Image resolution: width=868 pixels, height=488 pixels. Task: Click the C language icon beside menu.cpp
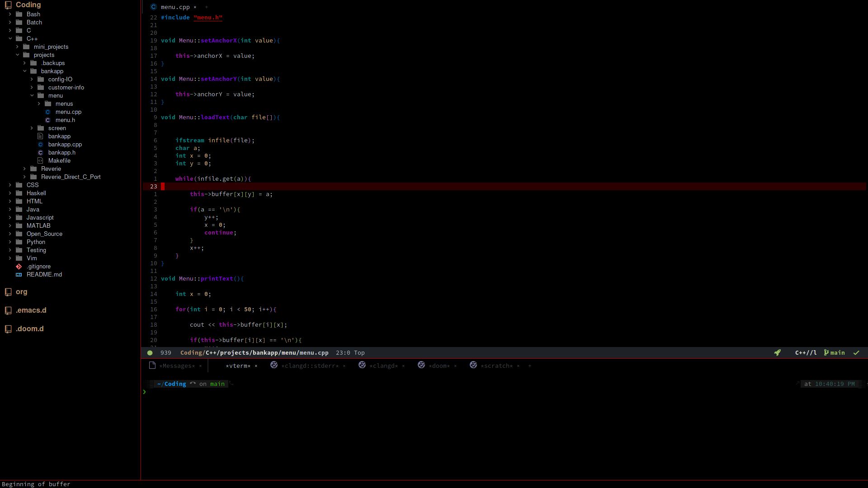tap(154, 7)
